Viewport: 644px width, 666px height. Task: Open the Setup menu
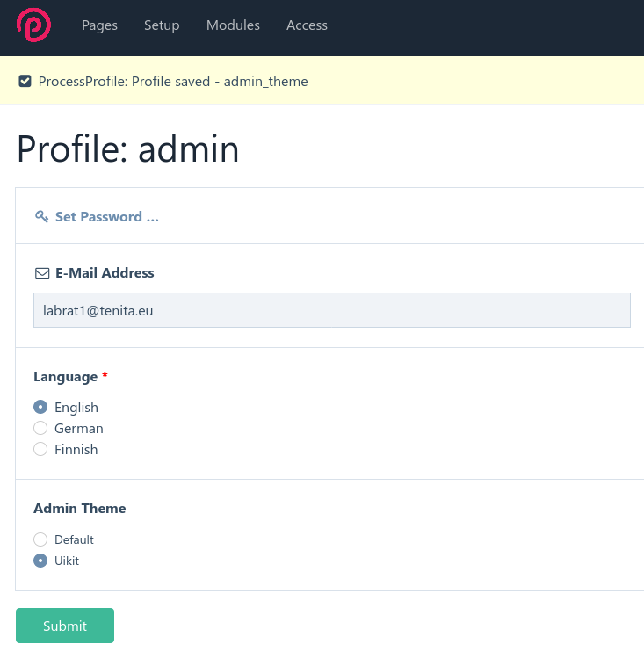[x=162, y=25]
